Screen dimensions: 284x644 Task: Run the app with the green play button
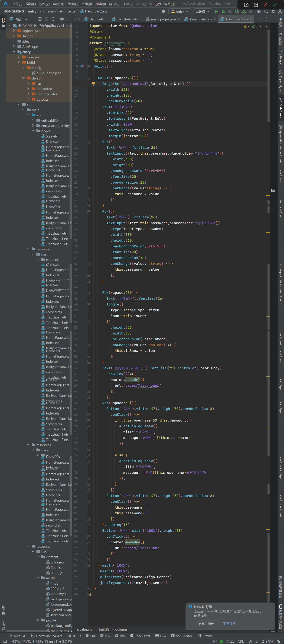pyautogui.click(x=216, y=11)
